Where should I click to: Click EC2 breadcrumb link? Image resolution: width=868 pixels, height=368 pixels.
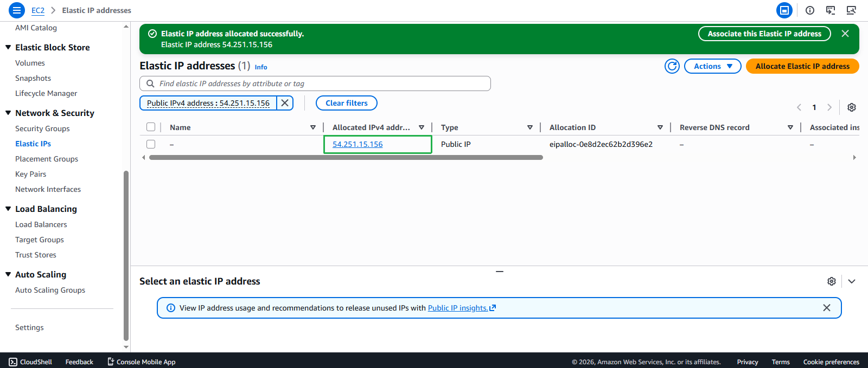[38, 10]
